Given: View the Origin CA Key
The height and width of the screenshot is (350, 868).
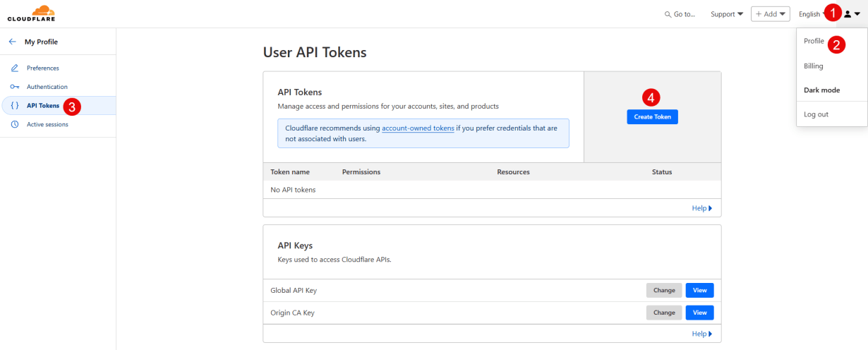Looking at the screenshot, I should pyautogui.click(x=699, y=313).
